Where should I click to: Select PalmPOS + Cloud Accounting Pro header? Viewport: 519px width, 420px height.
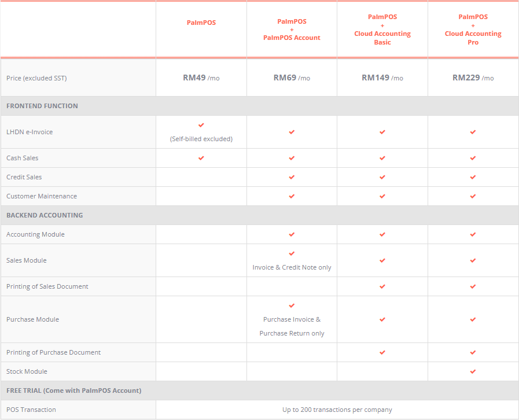click(473, 30)
